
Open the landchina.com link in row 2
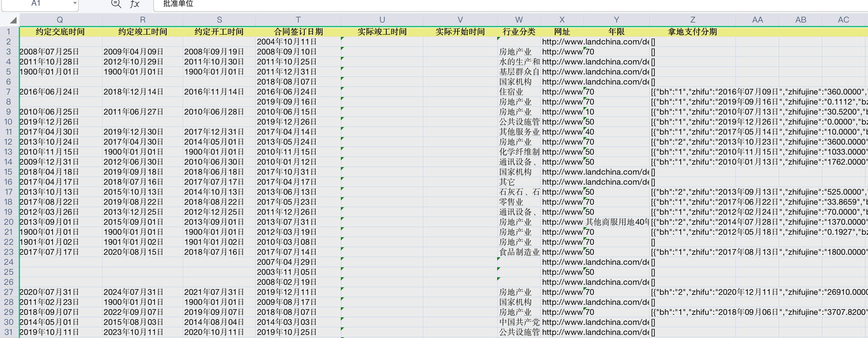tap(595, 42)
